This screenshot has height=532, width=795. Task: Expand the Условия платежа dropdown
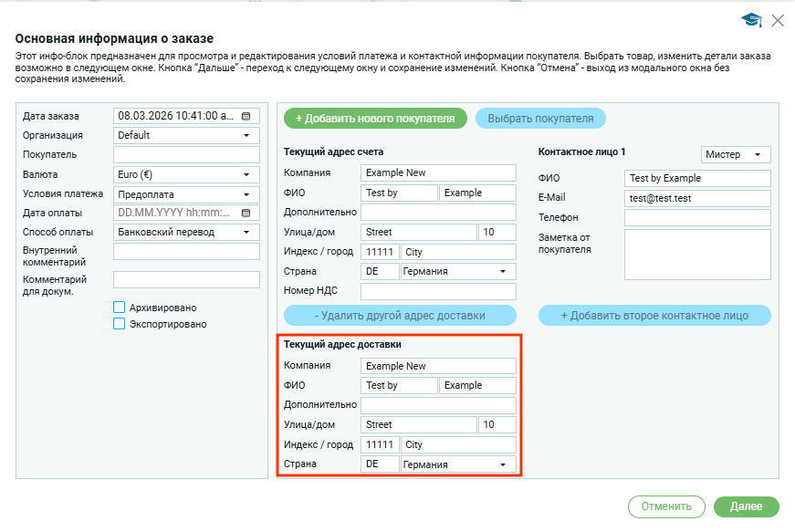click(246, 194)
